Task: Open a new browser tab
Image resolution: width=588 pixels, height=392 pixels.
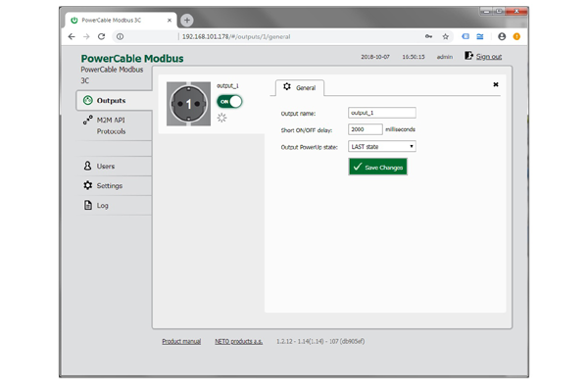Action: point(187,21)
